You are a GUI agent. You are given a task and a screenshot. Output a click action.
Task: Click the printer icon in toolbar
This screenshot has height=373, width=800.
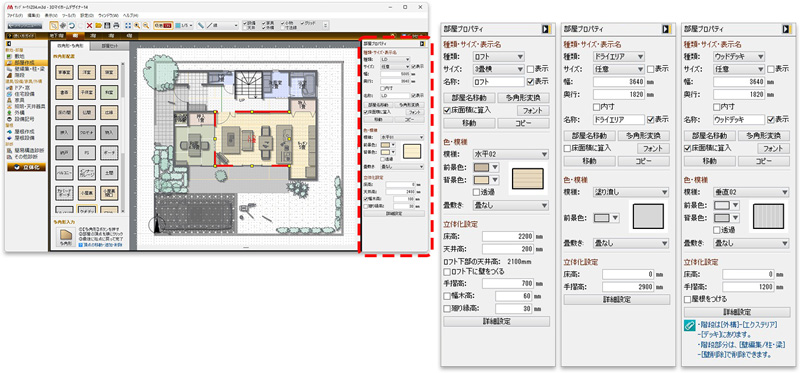pyautogui.click(x=116, y=26)
